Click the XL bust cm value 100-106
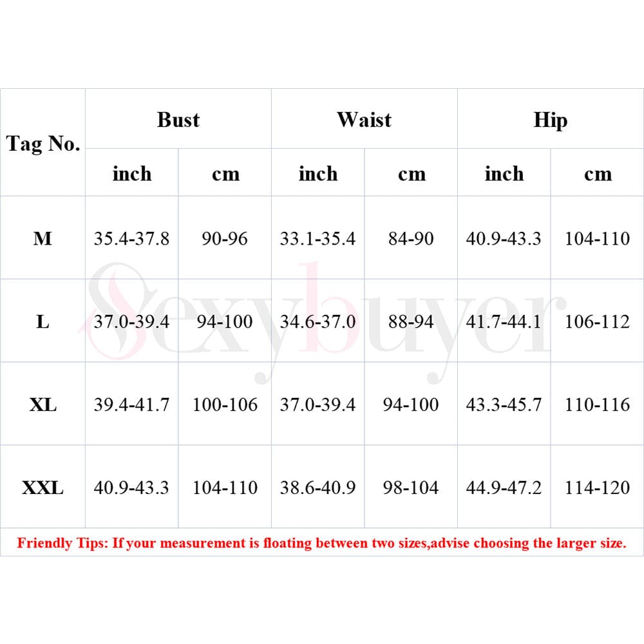Image resolution: width=644 pixels, height=644 pixels. pyautogui.click(x=225, y=404)
